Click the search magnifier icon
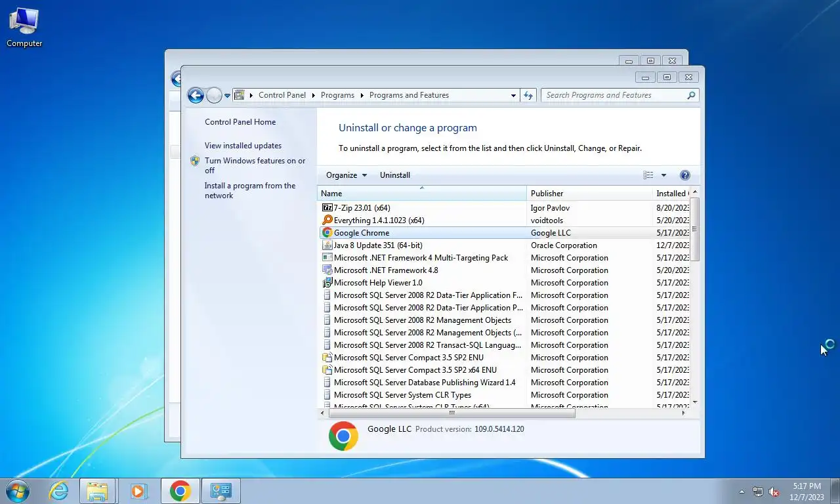Image resolution: width=840 pixels, height=504 pixels. click(691, 95)
